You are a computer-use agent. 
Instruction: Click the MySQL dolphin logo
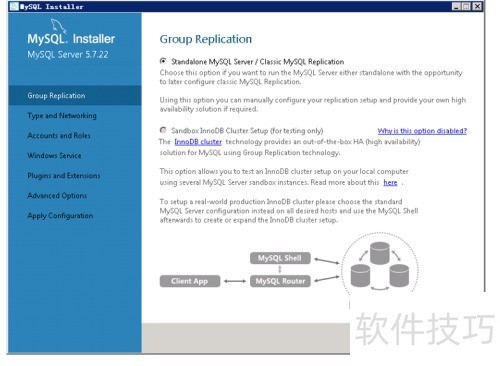(58, 26)
